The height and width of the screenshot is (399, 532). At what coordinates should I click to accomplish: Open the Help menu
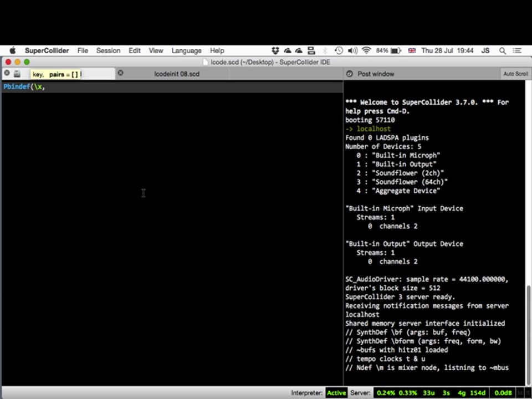pos(217,51)
